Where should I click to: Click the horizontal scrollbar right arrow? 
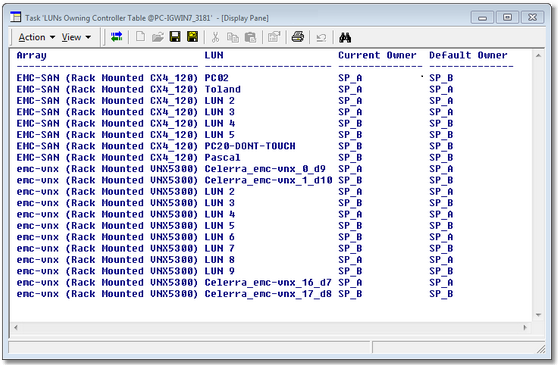click(x=525, y=327)
